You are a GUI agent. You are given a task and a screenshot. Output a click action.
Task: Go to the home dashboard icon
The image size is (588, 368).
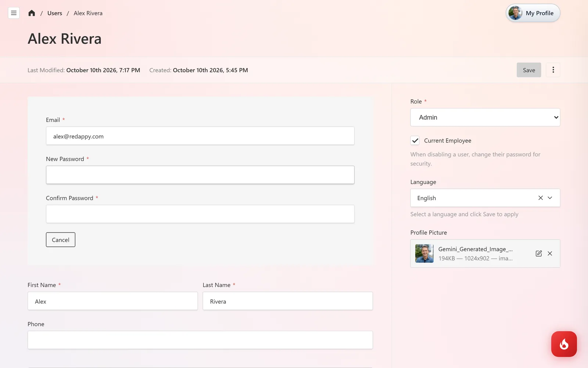pyautogui.click(x=32, y=13)
